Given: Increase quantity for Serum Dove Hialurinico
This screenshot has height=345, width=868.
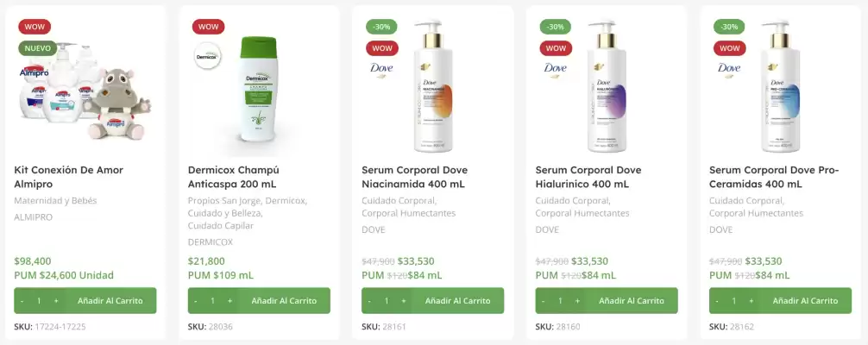Looking at the screenshot, I should click(577, 301).
